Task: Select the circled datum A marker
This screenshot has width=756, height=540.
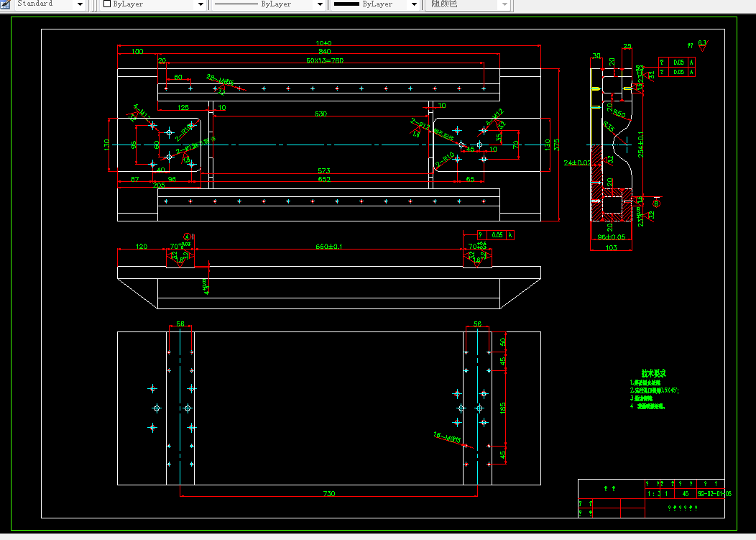Action: (x=187, y=237)
